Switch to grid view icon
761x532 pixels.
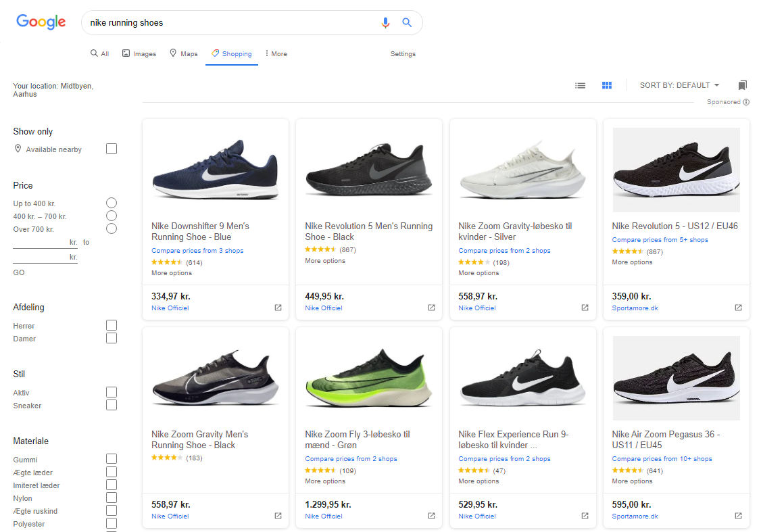(607, 85)
